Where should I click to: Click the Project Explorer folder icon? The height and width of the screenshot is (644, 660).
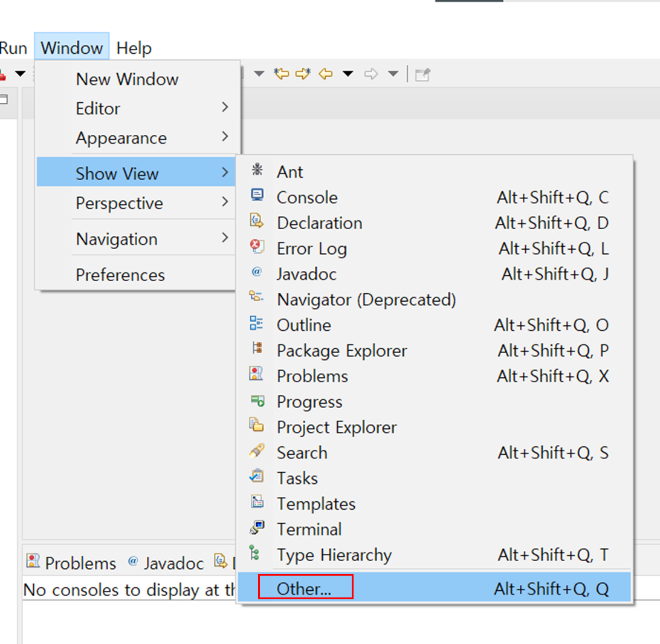pos(256,425)
